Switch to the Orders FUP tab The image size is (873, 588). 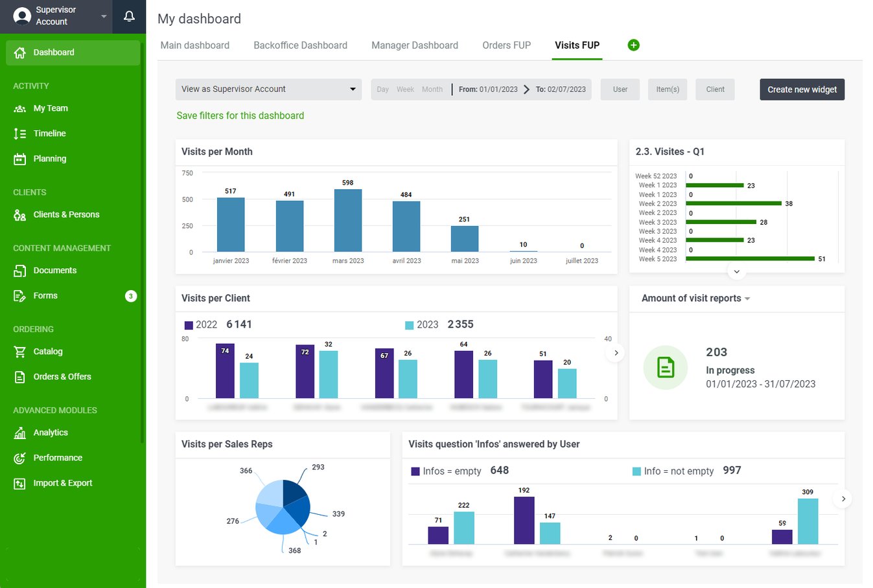pos(506,45)
